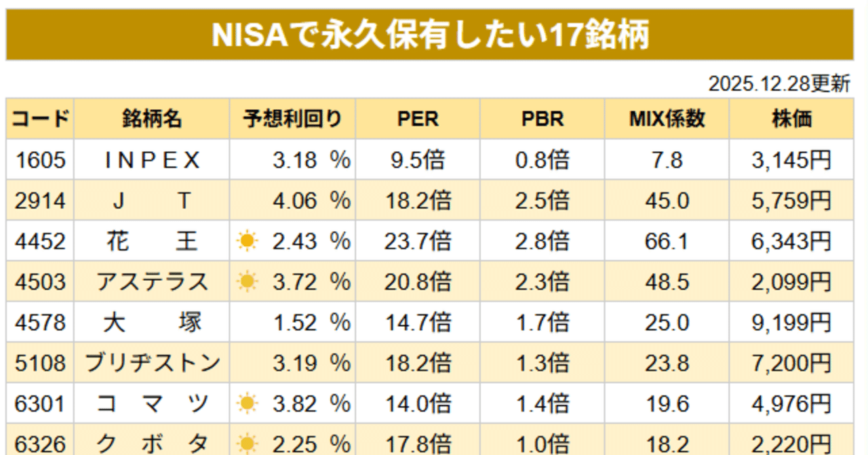Click stock code 2914

pyautogui.click(x=40, y=201)
